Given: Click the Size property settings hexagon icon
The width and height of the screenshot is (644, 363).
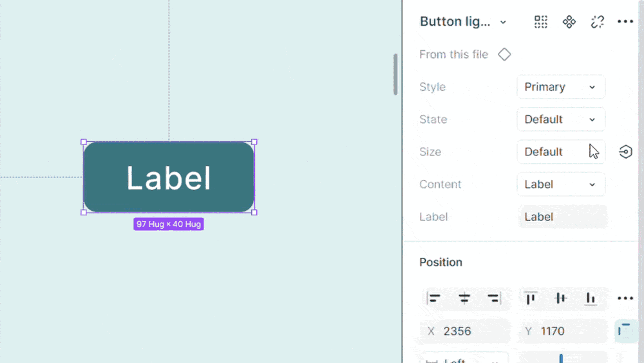Looking at the screenshot, I should tap(625, 152).
